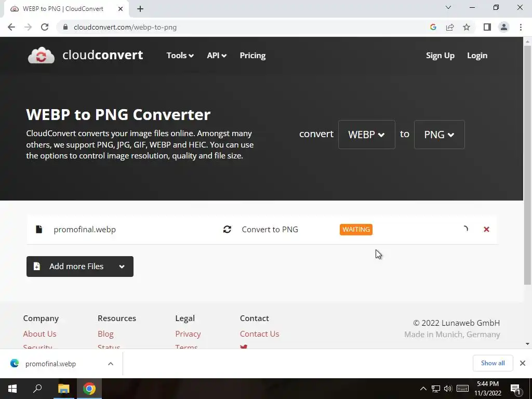
Task: Click the Login link
Action: point(477,55)
